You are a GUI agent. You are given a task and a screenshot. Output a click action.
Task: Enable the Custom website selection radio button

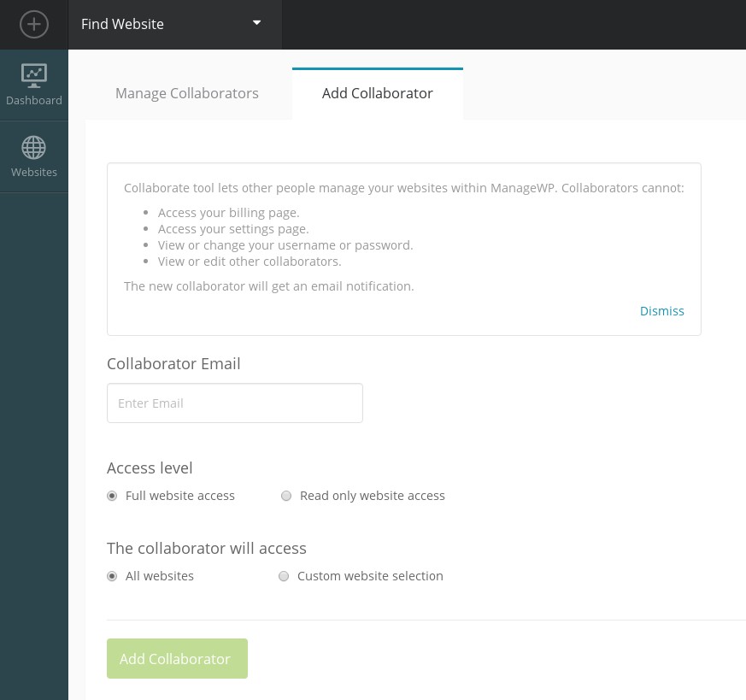tap(284, 576)
